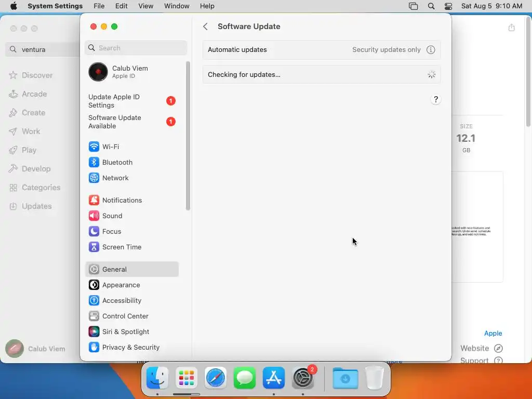Open the View menu

(x=145, y=6)
